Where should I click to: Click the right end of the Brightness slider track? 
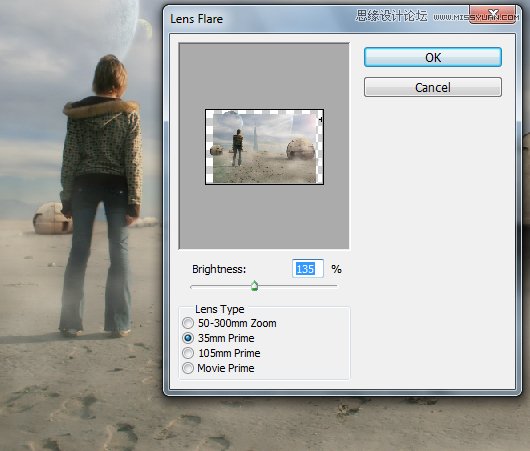pos(336,286)
